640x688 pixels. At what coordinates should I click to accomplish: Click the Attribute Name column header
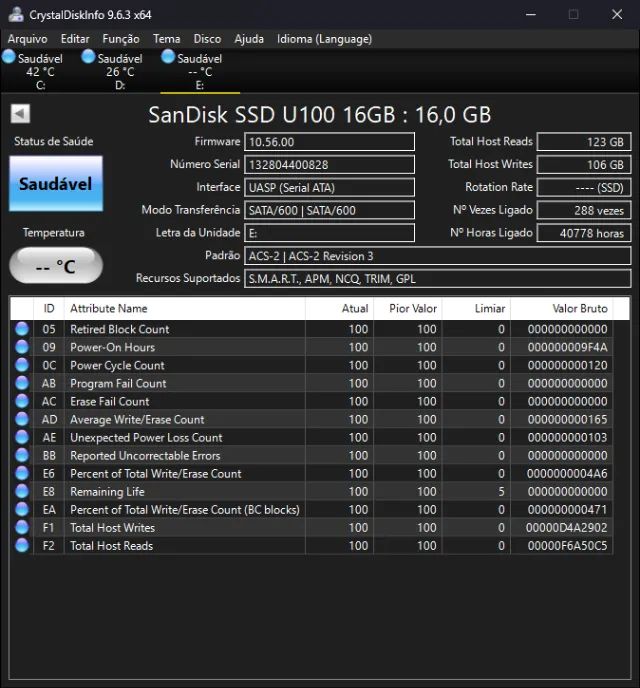[x=185, y=308]
